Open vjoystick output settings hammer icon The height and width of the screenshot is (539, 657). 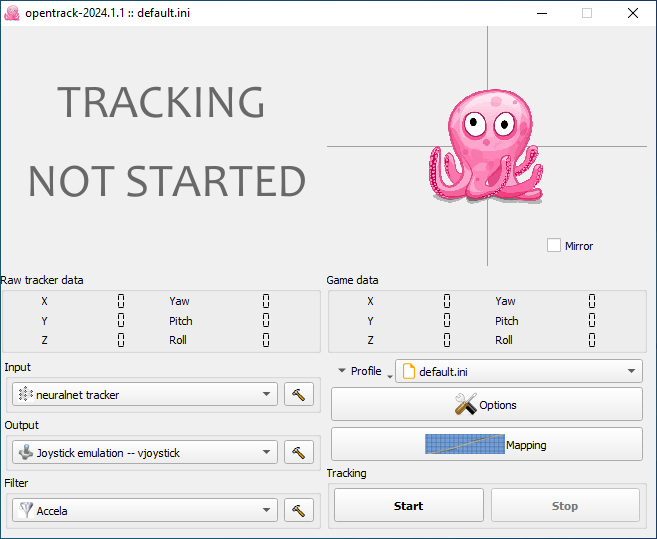(x=299, y=452)
